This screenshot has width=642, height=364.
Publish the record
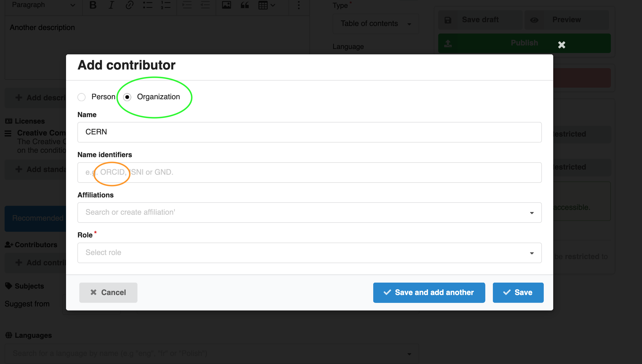click(524, 43)
